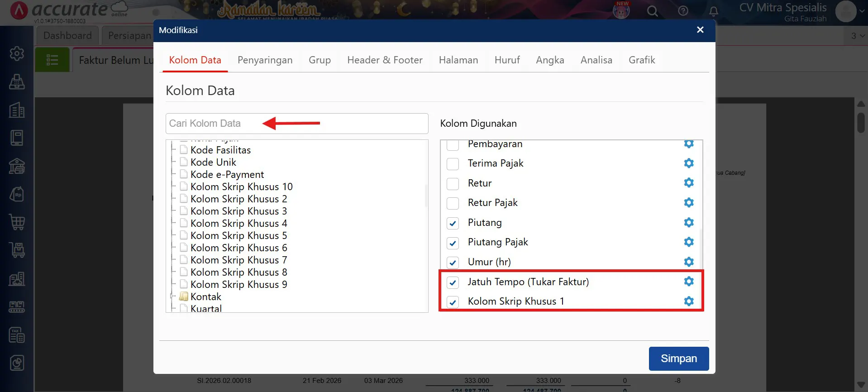The width and height of the screenshot is (868, 392).
Task: Open settings gear for Kolom Skrip Khusus 1
Action: [x=688, y=301]
